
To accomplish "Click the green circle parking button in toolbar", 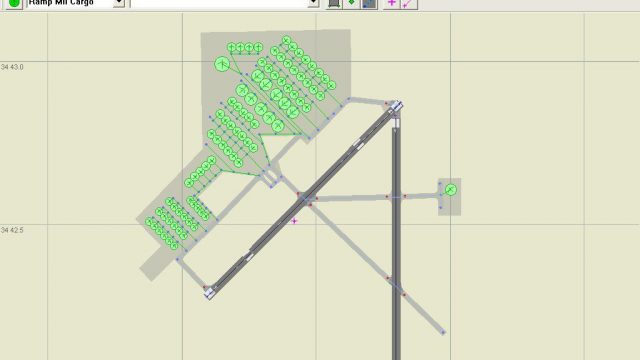I will pos(14,3).
